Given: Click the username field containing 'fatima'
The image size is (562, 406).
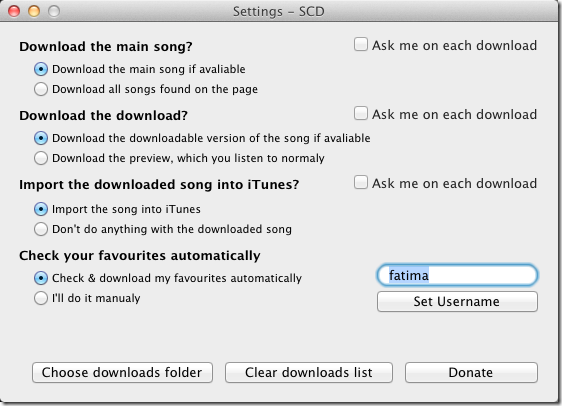Looking at the screenshot, I should click(457, 275).
